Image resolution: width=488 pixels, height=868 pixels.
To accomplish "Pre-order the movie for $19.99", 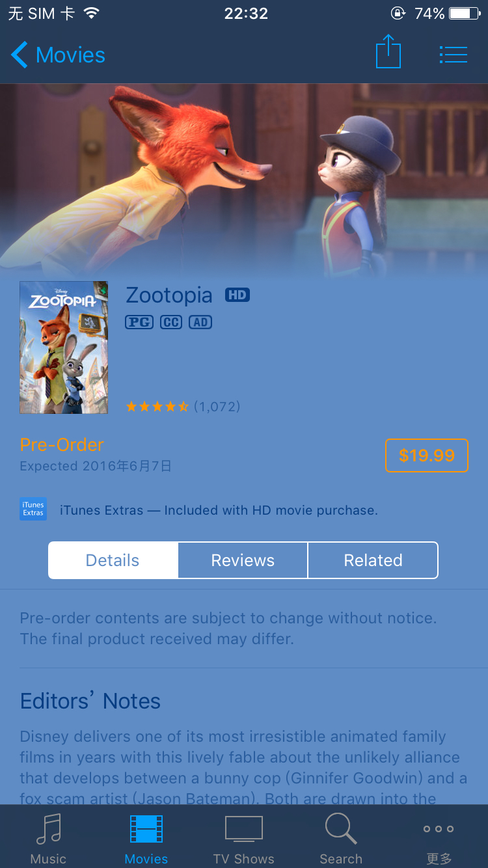I will point(427,455).
